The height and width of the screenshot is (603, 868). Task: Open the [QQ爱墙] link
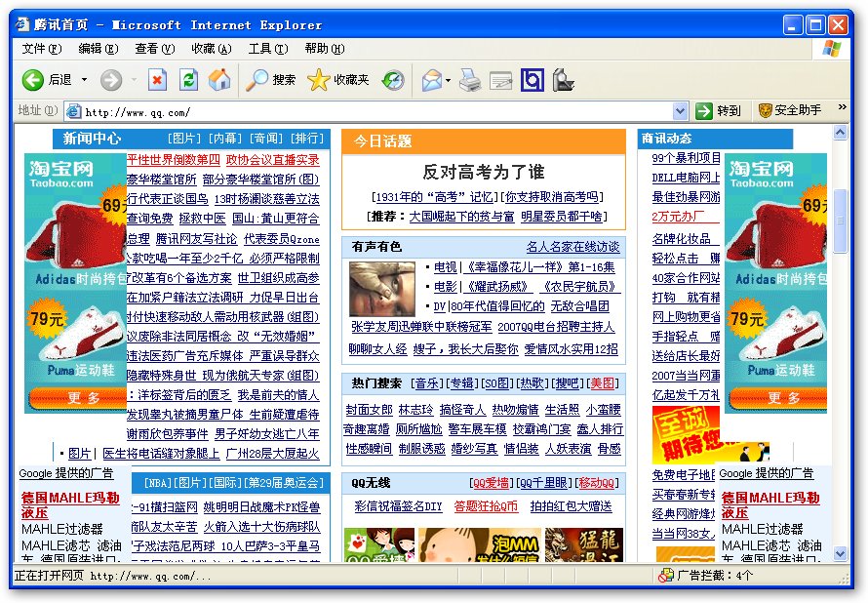pyautogui.click(x=492, y=483)
